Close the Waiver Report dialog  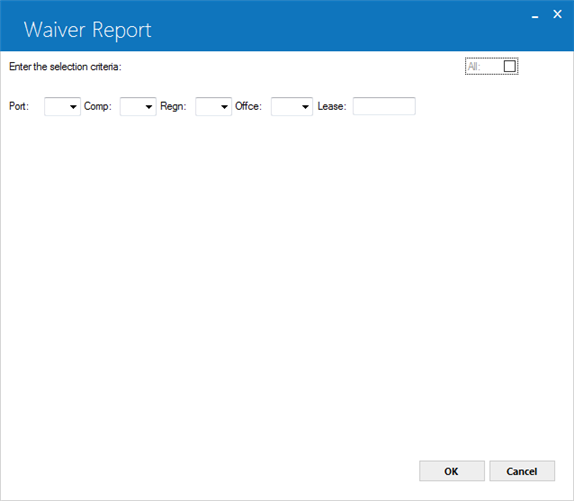click(557, 14)
